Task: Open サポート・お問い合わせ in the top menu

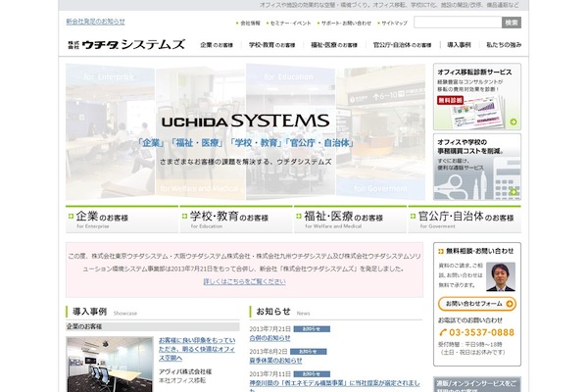Action: tap(346, 24)
